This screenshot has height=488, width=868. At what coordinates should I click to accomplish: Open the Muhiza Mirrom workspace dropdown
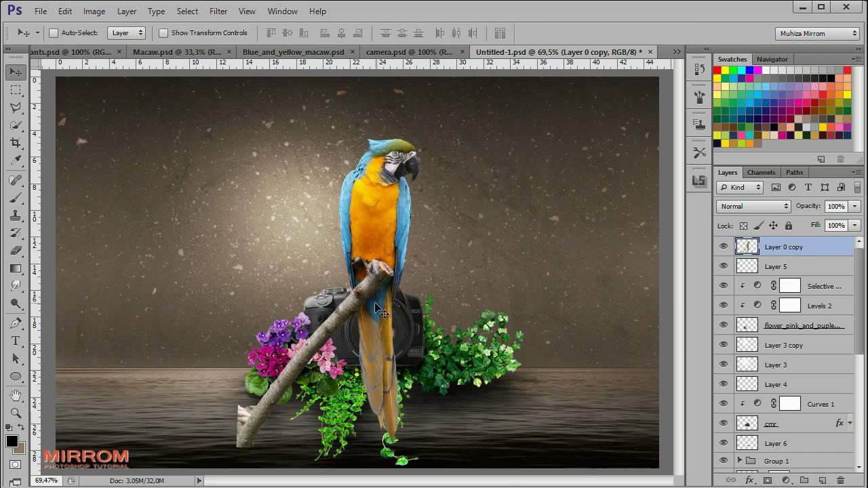coord(818,33)
